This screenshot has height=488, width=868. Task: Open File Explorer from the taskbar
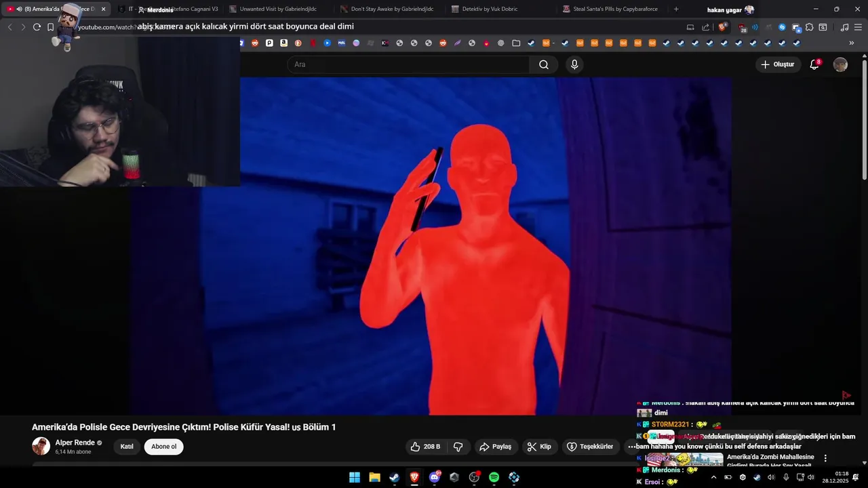374,477
